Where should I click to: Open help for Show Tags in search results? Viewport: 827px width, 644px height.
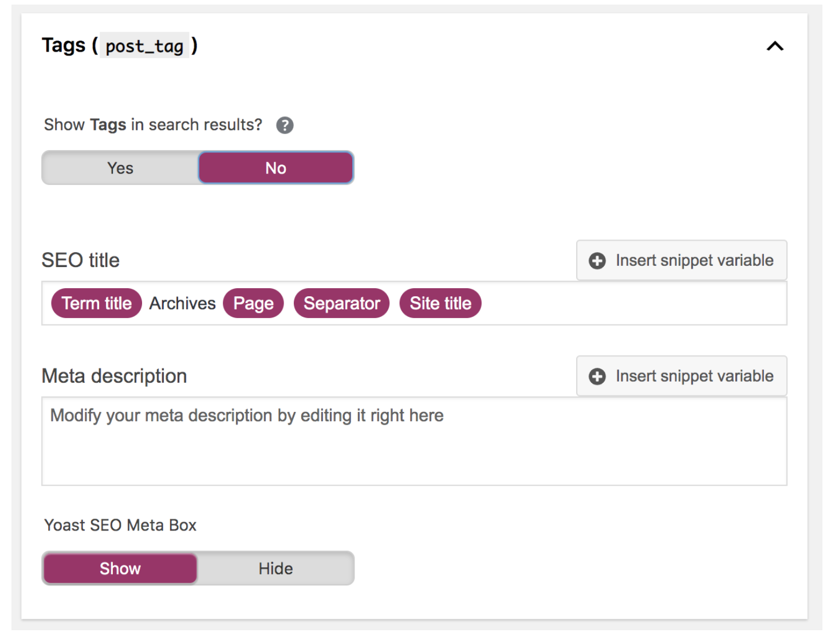pyautogui.click(x=285, y=125)
